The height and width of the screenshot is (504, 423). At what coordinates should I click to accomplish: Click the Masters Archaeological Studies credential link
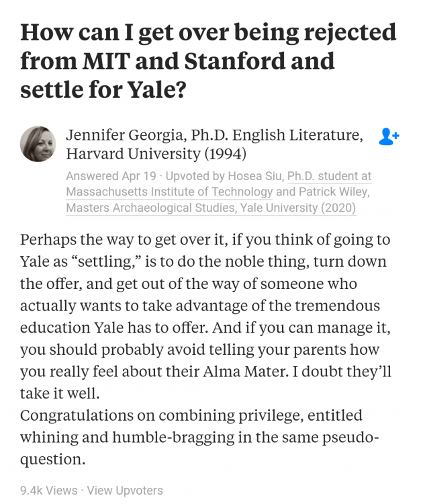[150, 208]
